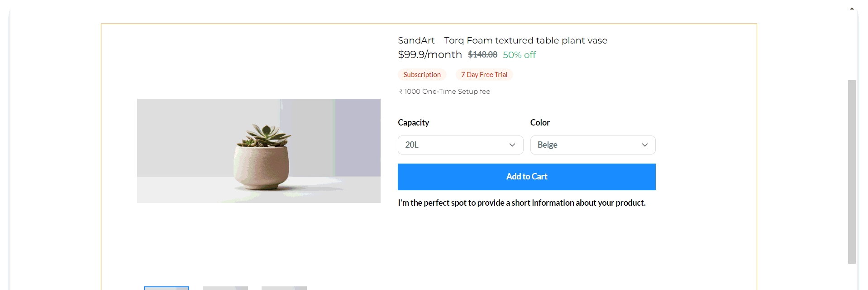Click the struck-through $148.08 original price
The height and width of the screenshot is (290, 868).
(x=482, y=55)
